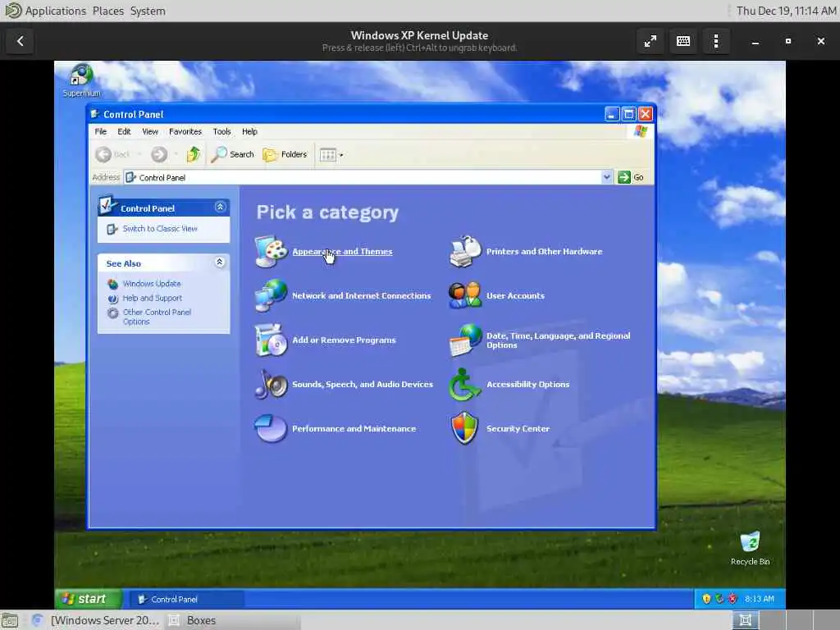
Task: Click the security shield tray icon
Action: click(706, 599)
